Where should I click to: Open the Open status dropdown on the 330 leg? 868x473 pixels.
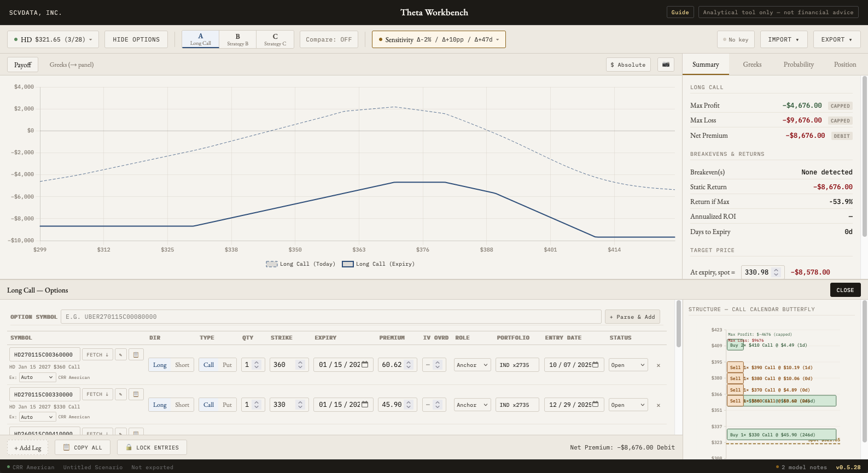pos(628,405)
